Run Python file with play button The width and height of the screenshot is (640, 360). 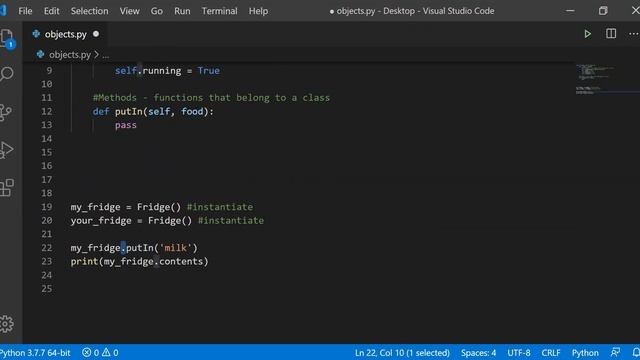click(587, 34)
